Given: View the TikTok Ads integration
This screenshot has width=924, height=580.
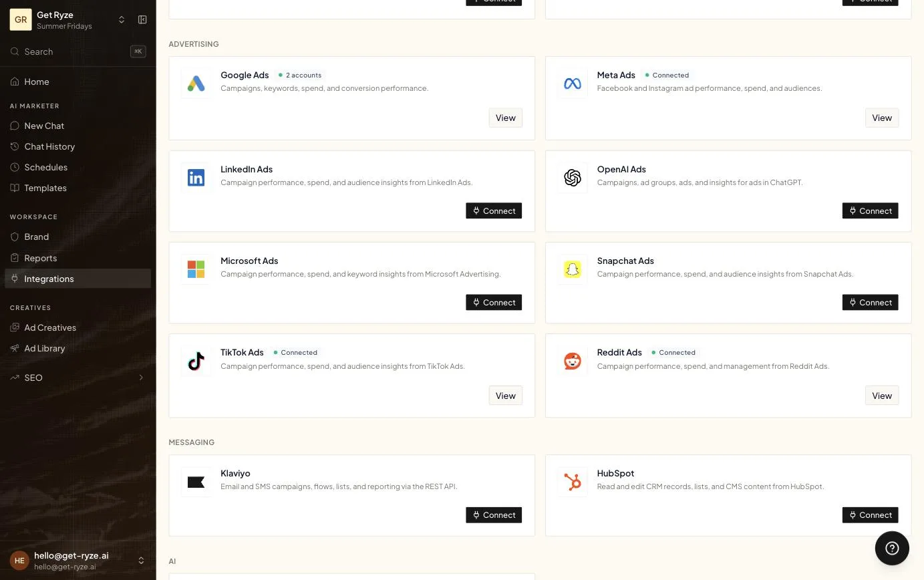Looking at the screenshot, I should 506,396.
